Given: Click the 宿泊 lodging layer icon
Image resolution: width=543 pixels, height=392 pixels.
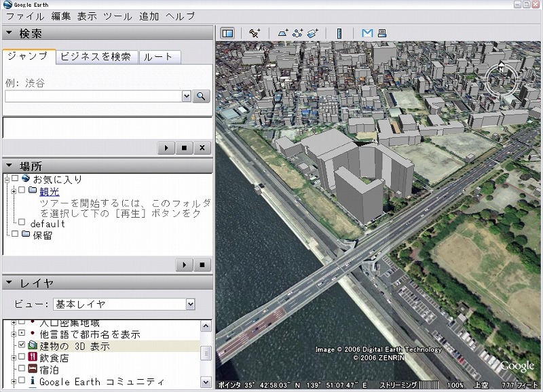Looking at the screenshot, I should pyautogui.click(x=33, y=368).
